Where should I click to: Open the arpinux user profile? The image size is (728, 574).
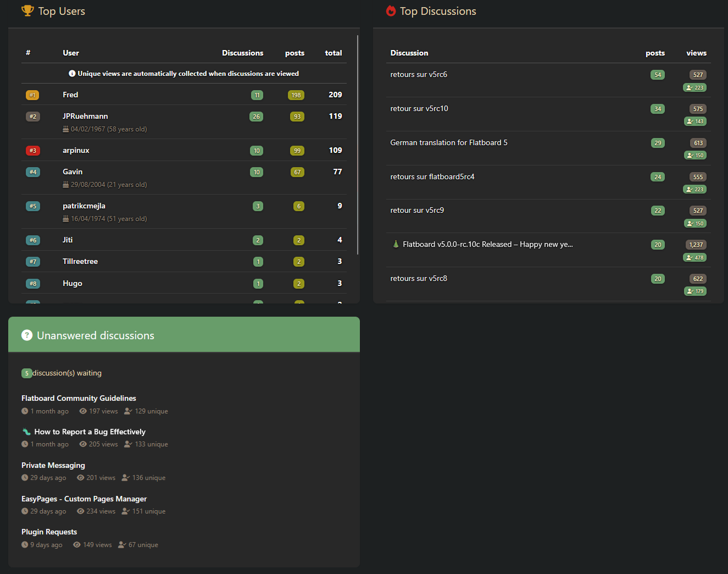pos(76,150)
